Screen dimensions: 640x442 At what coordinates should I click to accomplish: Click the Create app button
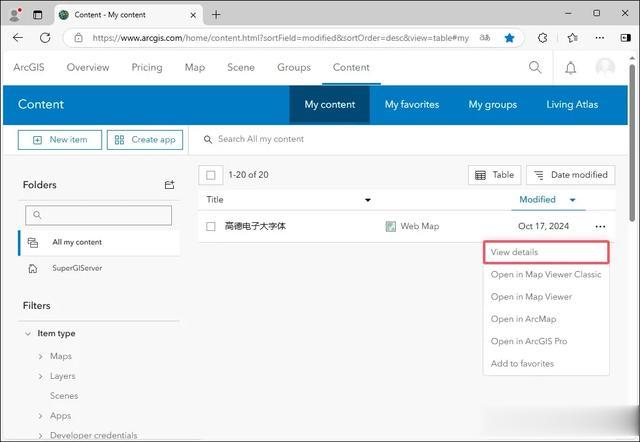click(145, 140)
